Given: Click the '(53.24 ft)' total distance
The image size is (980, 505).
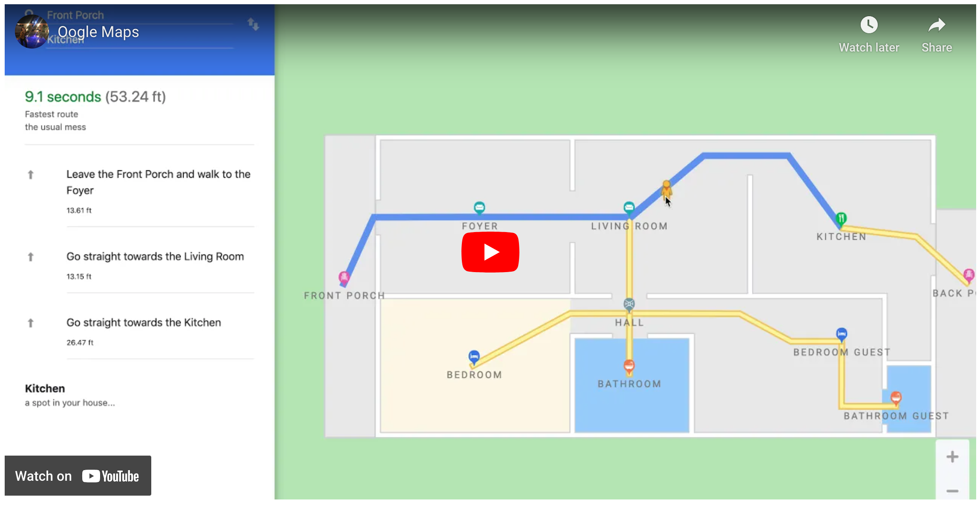Looking at the screenshot, I should coord(135,97).
